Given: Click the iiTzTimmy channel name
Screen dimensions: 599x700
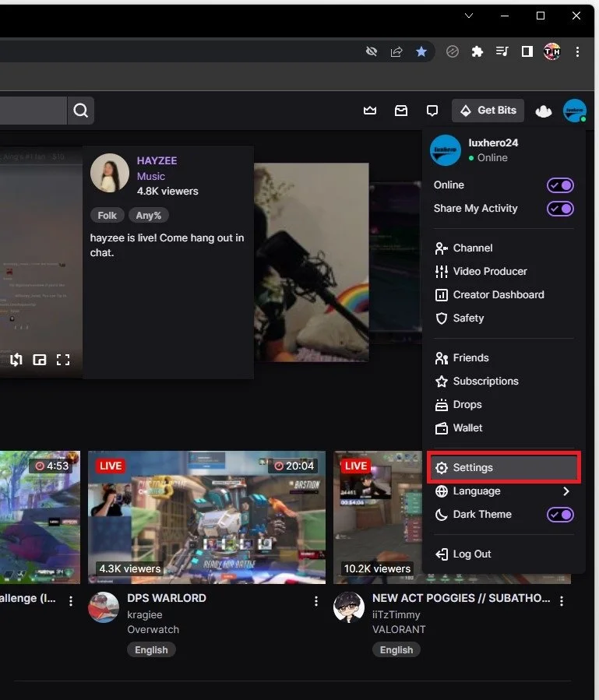Looking at the screenshot, I should (396, 614).
